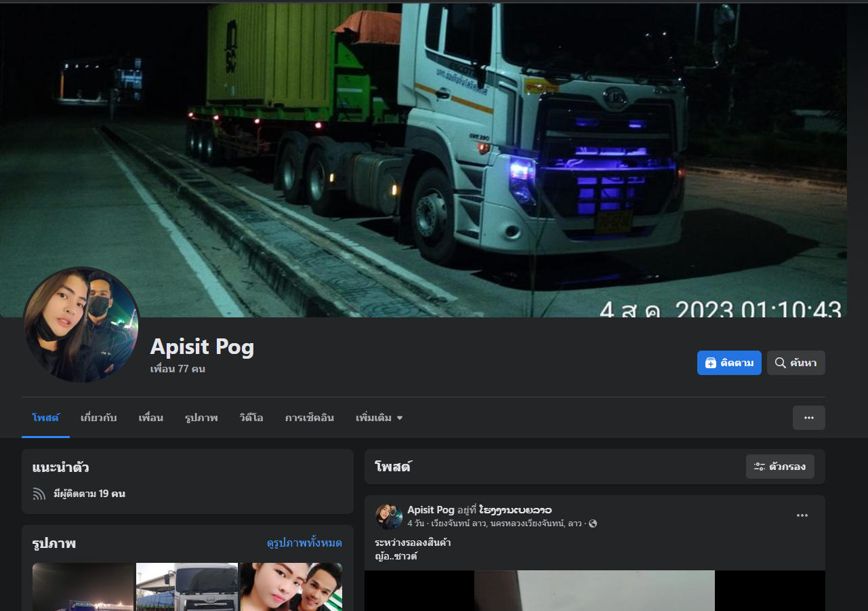Click the 77 friends count link
Image resolution: width=868 pixels, height=611 pixels.
[178, 369]
